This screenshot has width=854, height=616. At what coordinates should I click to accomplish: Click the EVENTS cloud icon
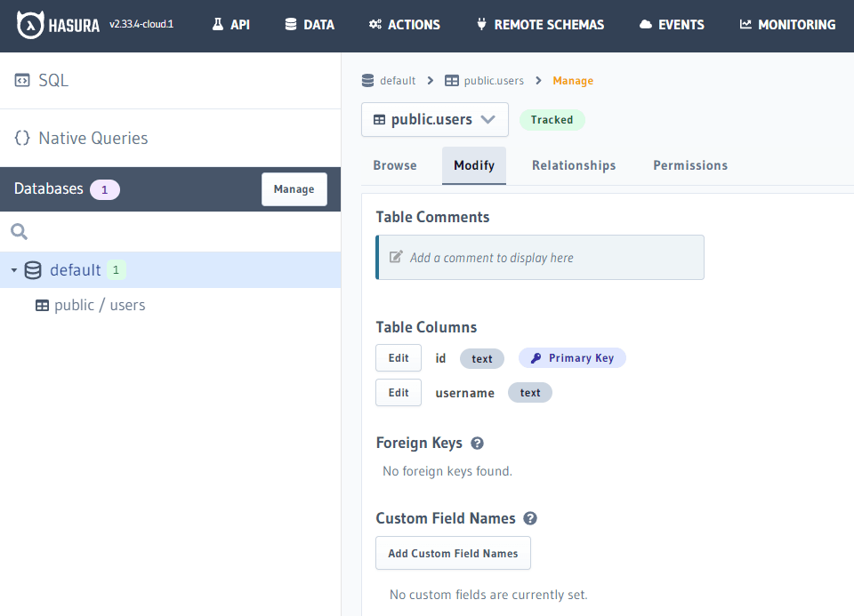(646, 25)
